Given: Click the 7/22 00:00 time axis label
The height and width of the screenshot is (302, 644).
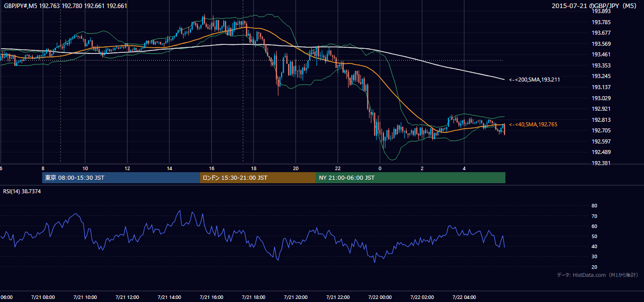Looking at the screenshot, I should click(380, 297).
